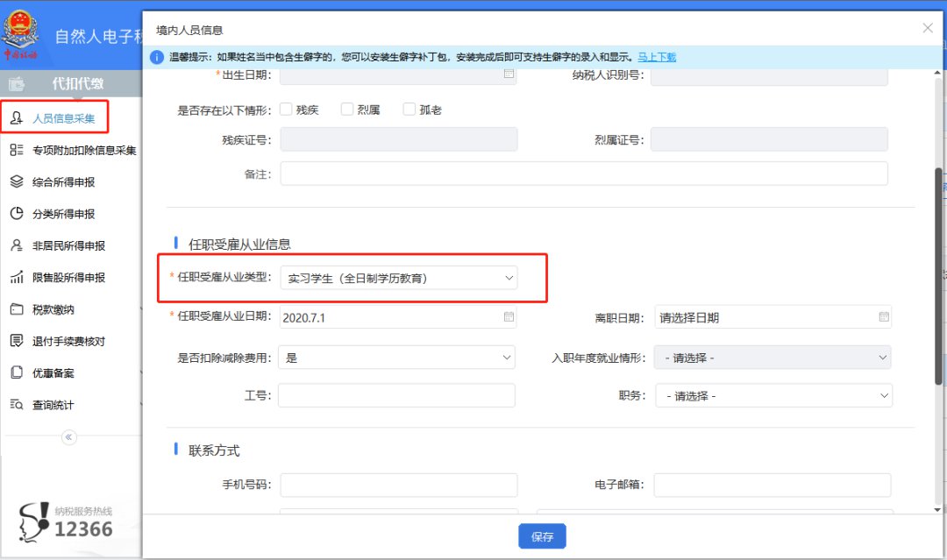Image resolution: width=947 pixels, height=560 pixels.
Task: Click the 人员信息采集 person icon in sidebar
Action: (x=17, y=118)
